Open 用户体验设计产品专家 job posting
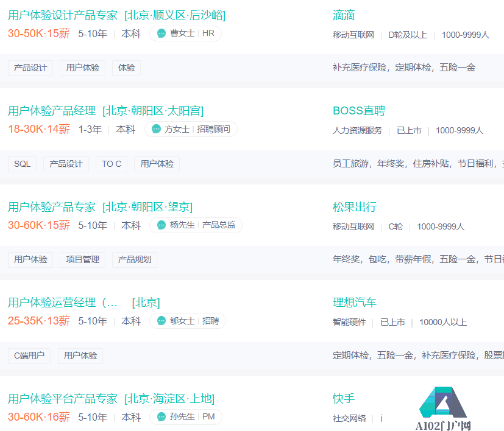The image size is (504, 431). point(62,15)
